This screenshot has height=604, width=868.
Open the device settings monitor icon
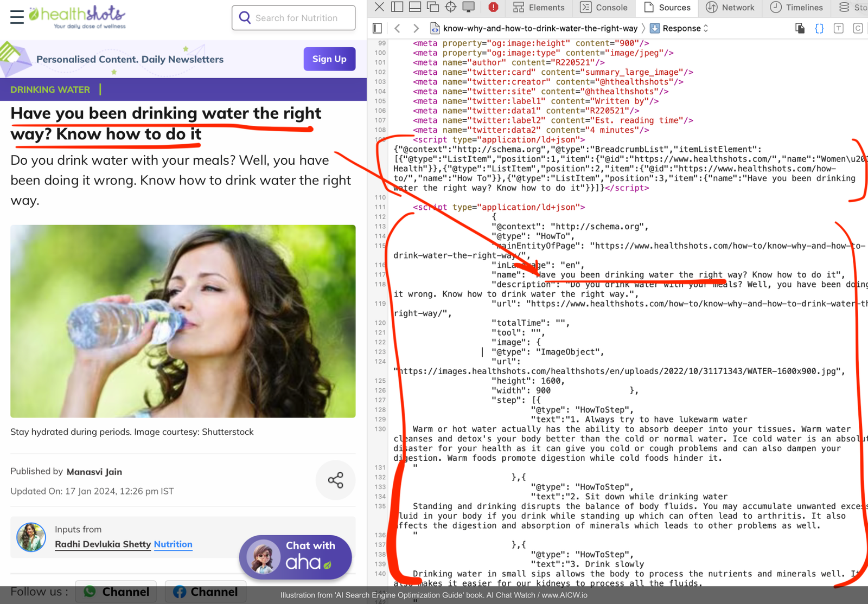click(469, 7)
